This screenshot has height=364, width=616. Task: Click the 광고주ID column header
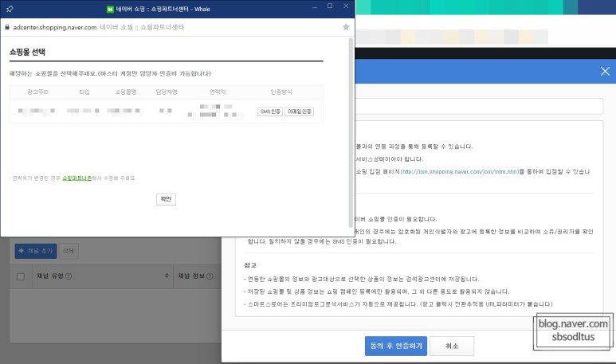point(37,92)
